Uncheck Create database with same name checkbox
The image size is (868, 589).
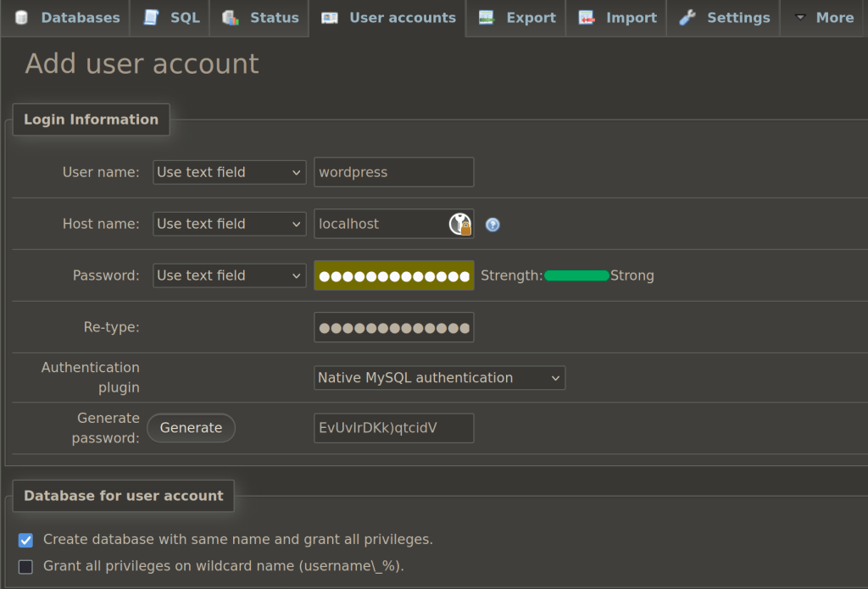(x=25, y=540)
